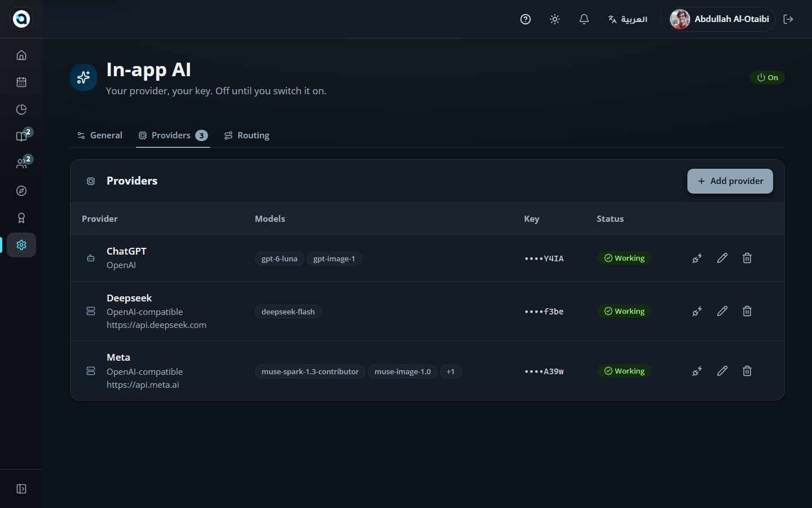Click the https://api.deepseek.com URL text
812x508 pixels.
(156, 325)
